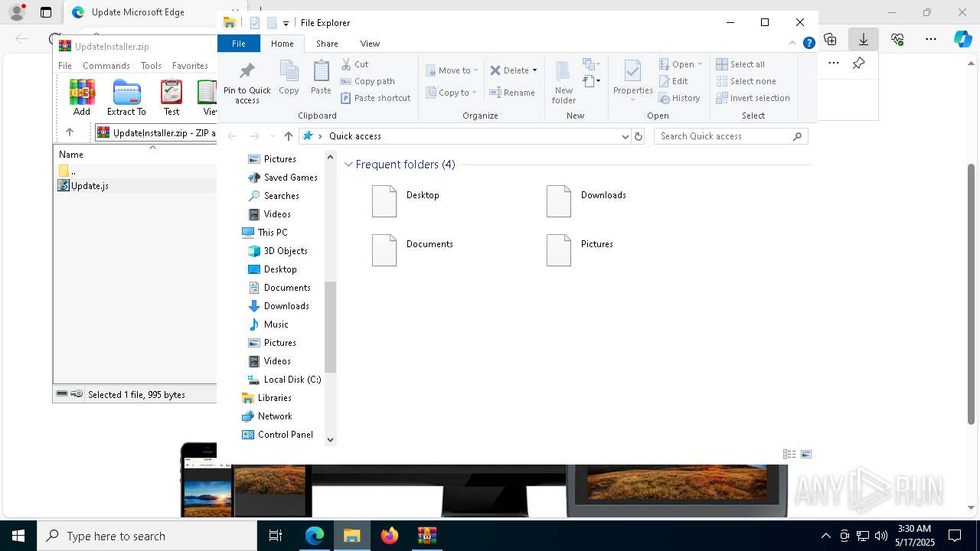
Task: Open the File tab in File Explorer
Action: click(239, 44)
